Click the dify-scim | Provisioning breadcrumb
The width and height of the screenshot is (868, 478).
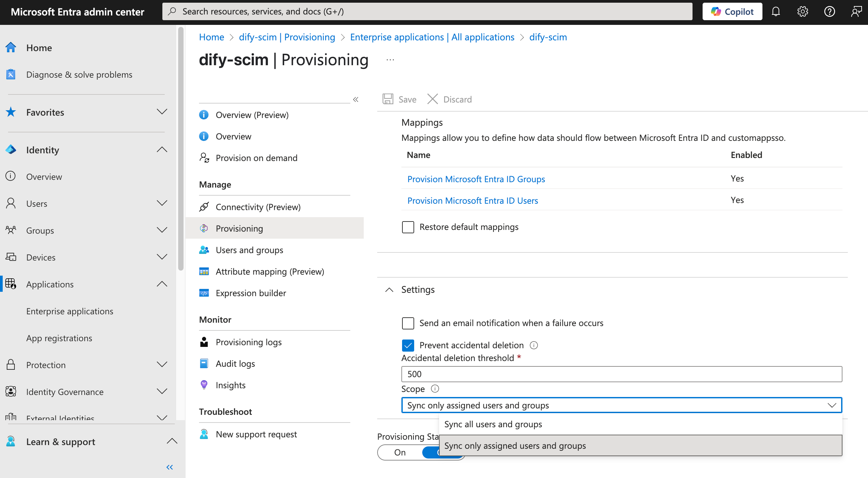click(287, 37)
